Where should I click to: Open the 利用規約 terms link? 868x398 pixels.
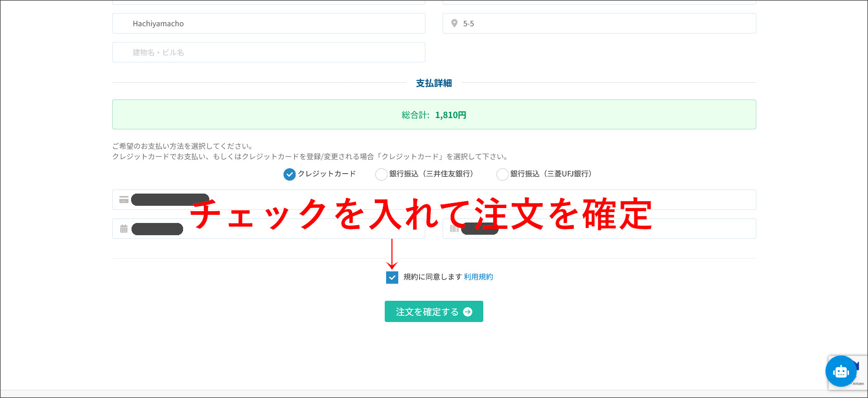(x=478, y=277)
